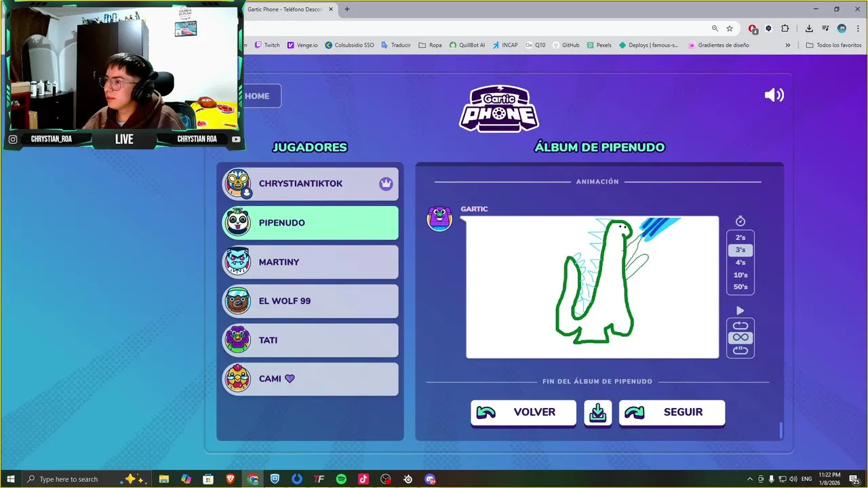Open the Ropa bookmarks folder
868x488 pixels.
[430, 45]
